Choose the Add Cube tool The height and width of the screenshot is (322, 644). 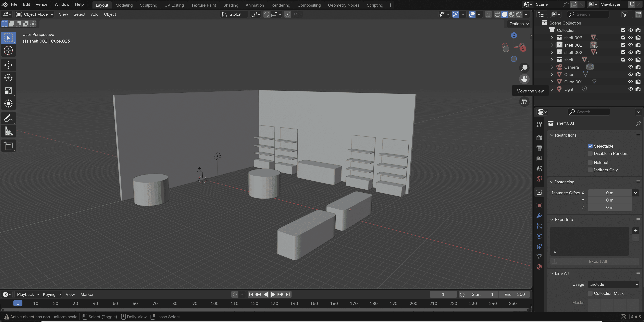pos(8,146)
